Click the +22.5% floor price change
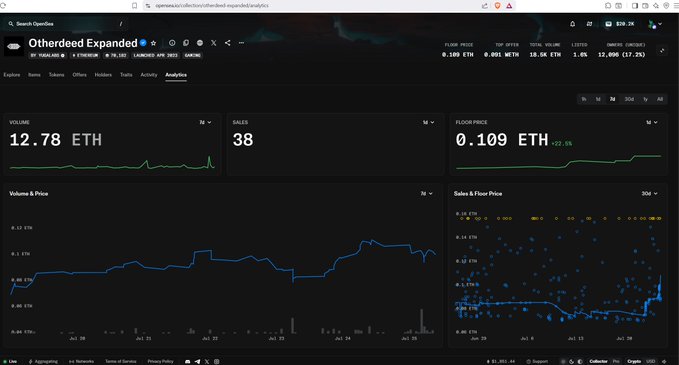The image size is (679, 365). point(562,143)
